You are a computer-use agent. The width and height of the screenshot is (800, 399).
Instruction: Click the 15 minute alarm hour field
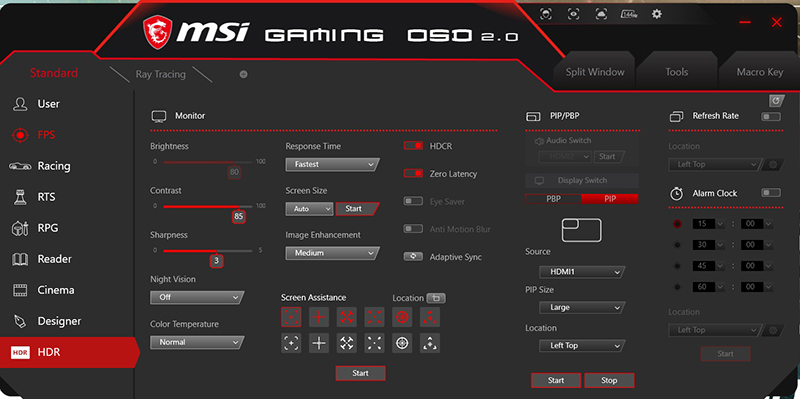point(708,224)
